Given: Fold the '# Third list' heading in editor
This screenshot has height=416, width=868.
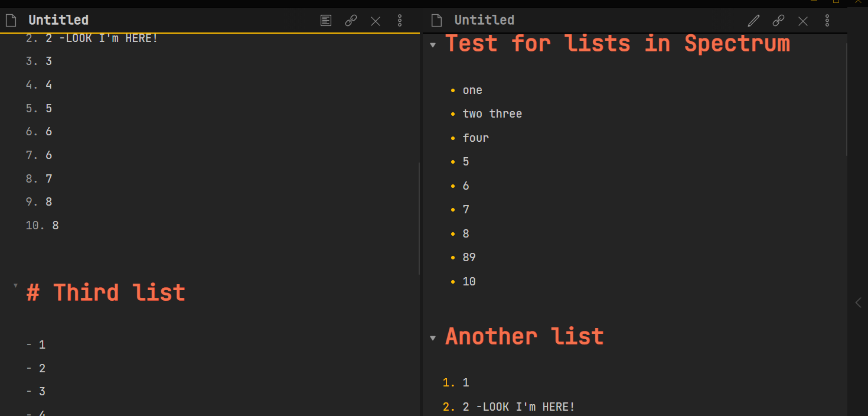Looking at the screenshot, I should (15, 285).
